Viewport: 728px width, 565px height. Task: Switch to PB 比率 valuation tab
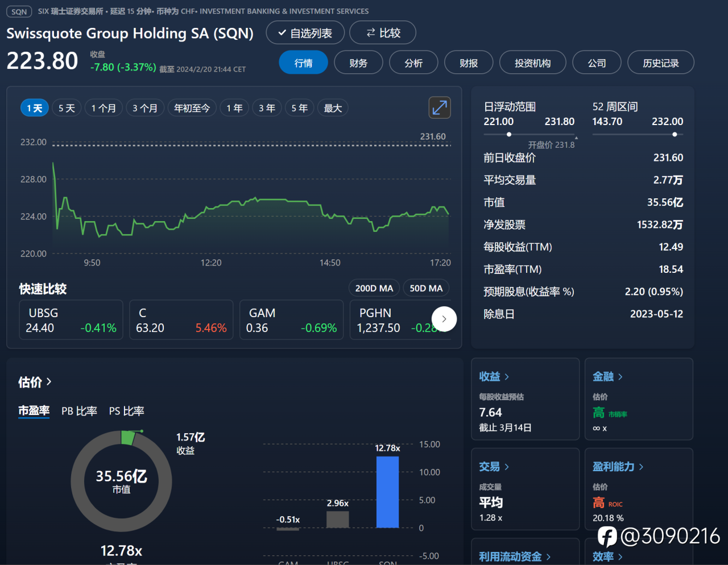click(79, 411)
